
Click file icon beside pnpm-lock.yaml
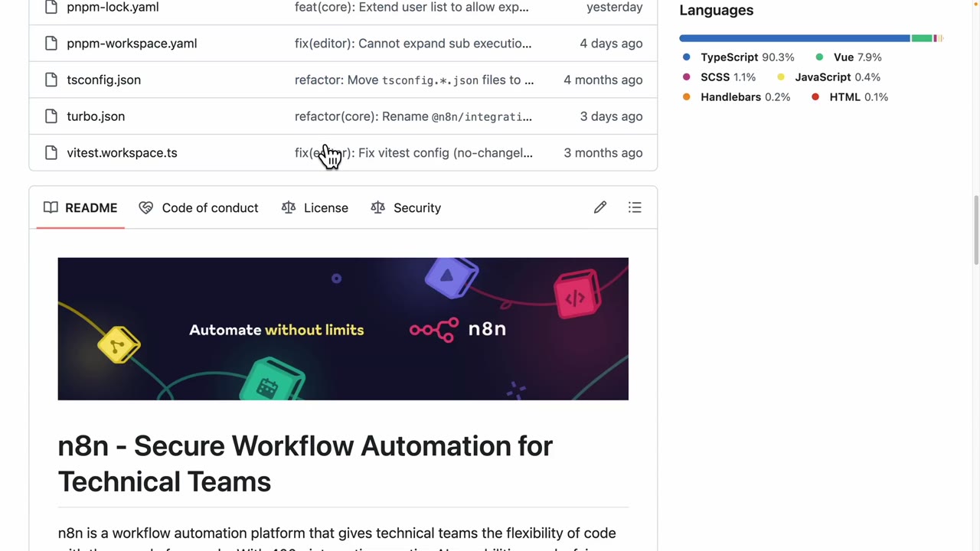[51, 7]
